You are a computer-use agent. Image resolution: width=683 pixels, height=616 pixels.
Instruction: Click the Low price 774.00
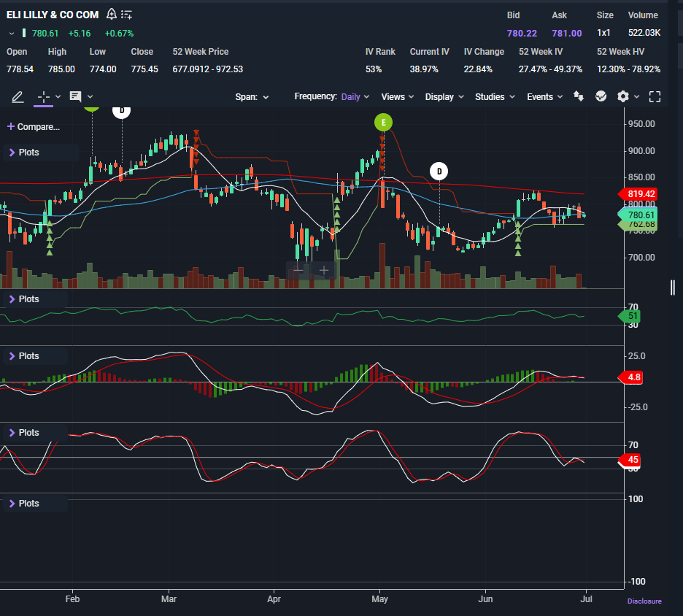[x=103, y=69]
